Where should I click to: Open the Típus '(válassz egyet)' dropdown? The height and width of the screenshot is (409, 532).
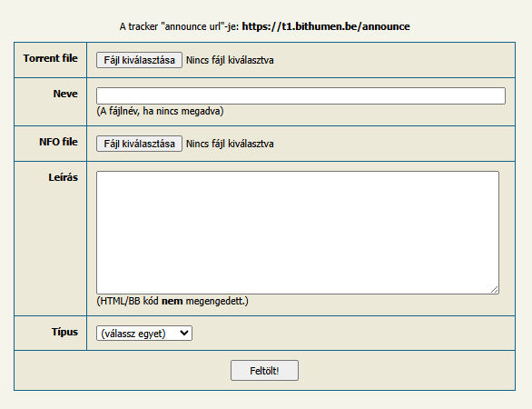(x=144, y=334)
